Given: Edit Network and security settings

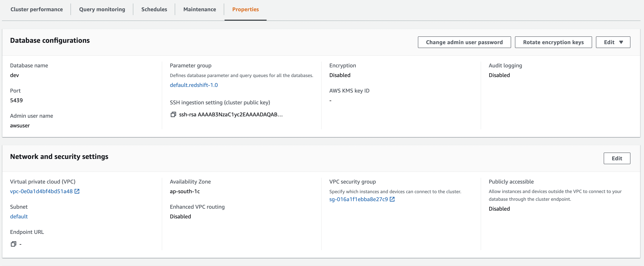Looking at the screenshot, I should [x=616, y=158].
